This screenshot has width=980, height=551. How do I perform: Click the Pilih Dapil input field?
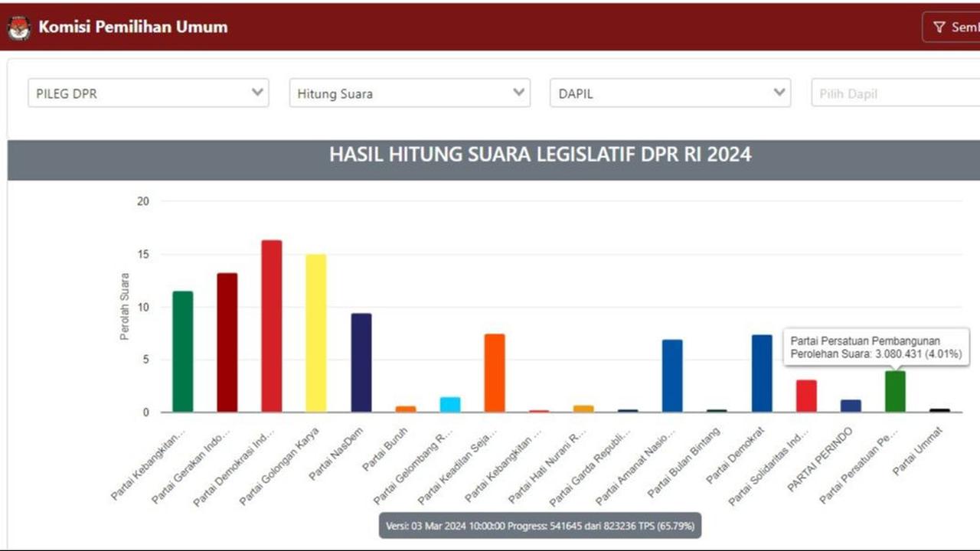point(896,93)
